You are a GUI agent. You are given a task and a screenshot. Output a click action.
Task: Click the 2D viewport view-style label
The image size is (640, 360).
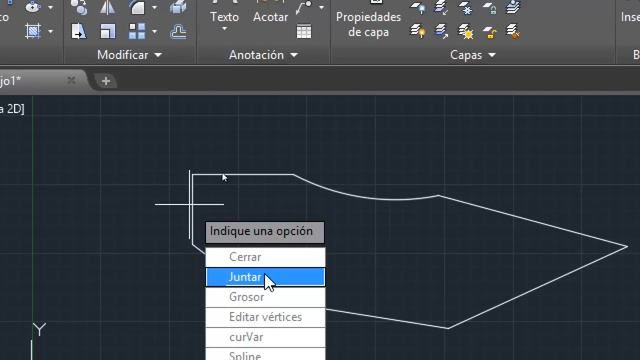click(12, 109)
